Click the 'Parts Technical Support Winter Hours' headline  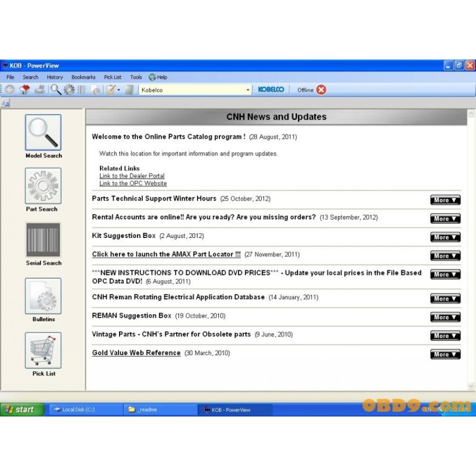[x=154, y=199]
